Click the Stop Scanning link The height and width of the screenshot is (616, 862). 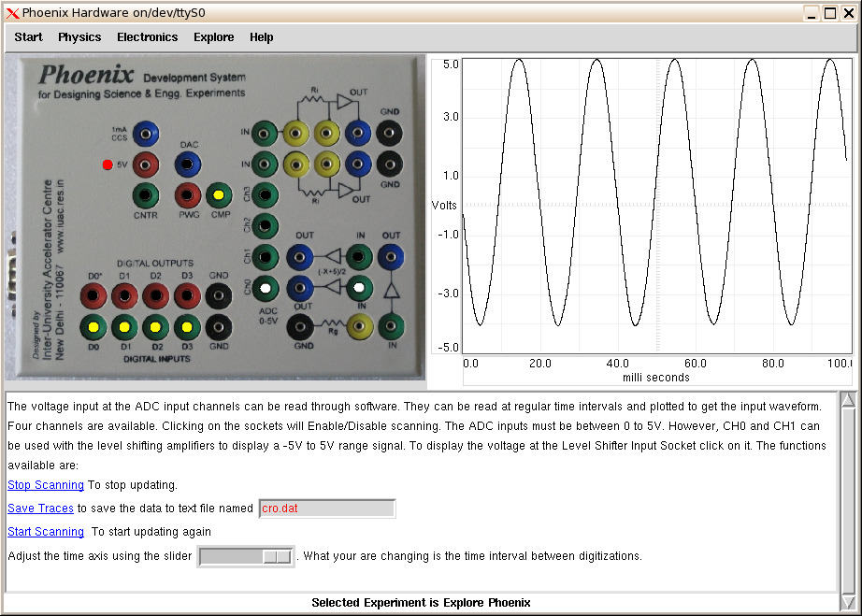(x=46, y=484)
